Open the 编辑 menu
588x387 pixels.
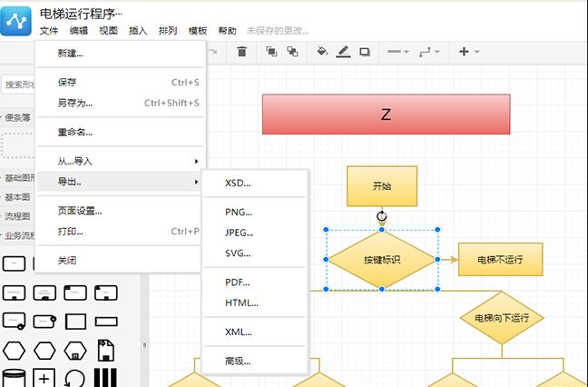(x=79, y=31)
